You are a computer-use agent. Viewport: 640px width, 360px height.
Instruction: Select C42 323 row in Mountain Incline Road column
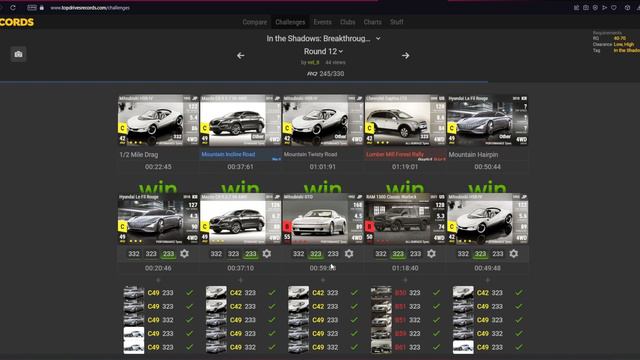240,293
